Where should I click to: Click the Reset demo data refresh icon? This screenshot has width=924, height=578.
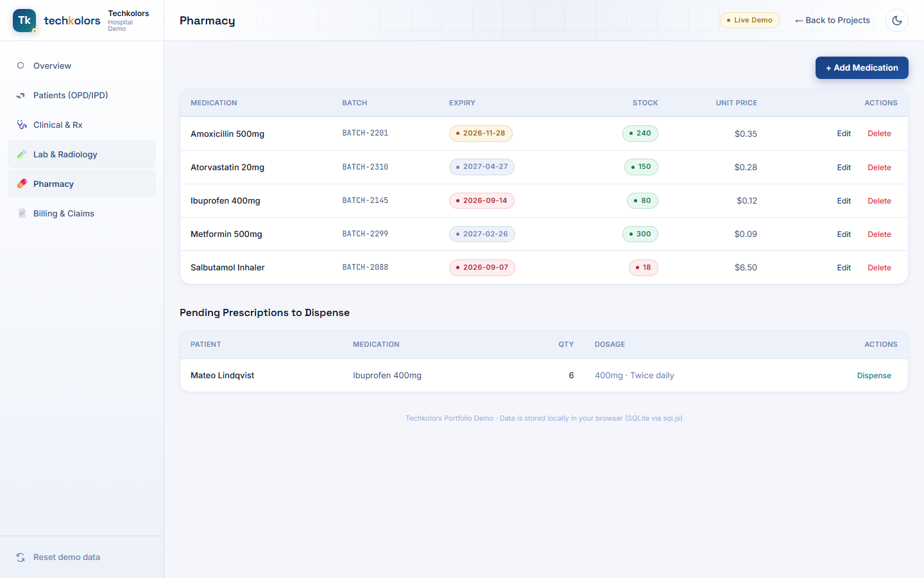tap(21, 557)
